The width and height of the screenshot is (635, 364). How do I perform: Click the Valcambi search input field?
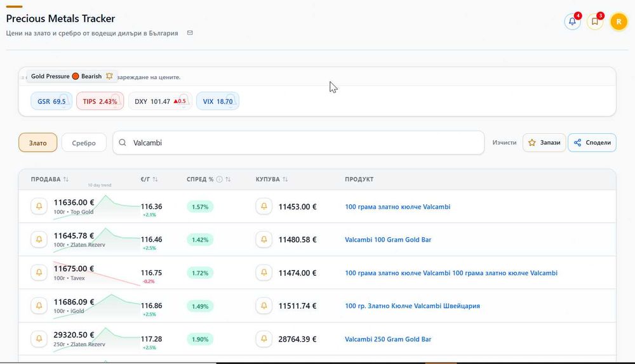(298, 142)
